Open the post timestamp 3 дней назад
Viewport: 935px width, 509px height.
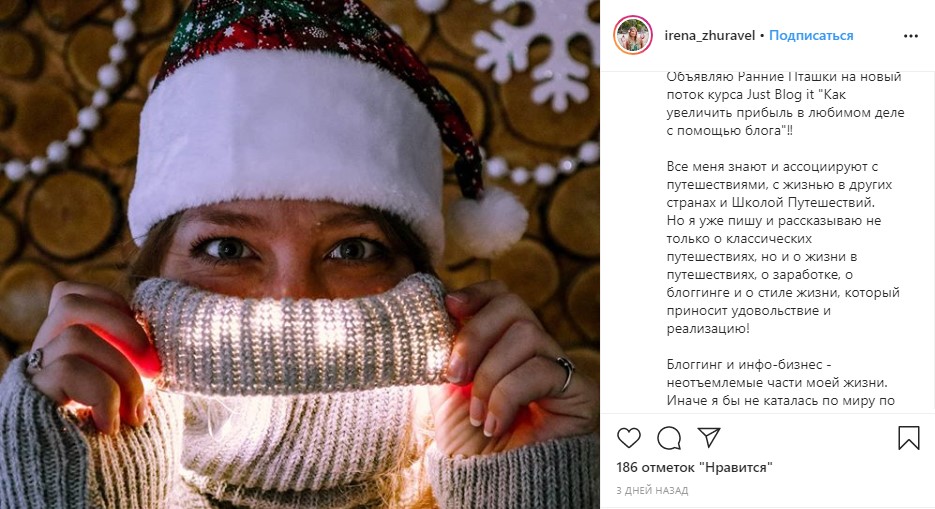tap(652, 491)
